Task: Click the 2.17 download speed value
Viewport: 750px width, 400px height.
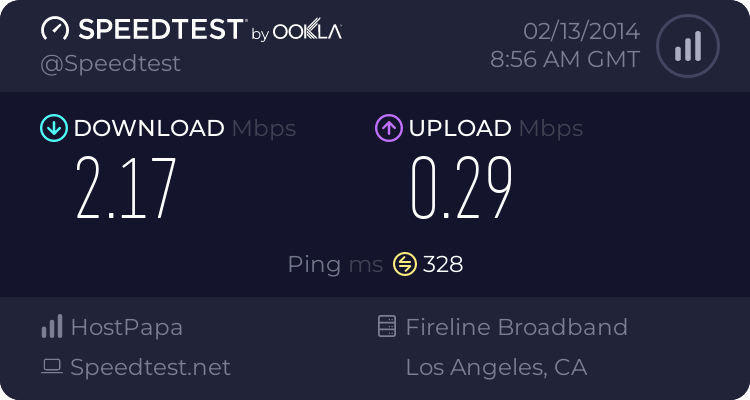Action: tap(127, 189)
